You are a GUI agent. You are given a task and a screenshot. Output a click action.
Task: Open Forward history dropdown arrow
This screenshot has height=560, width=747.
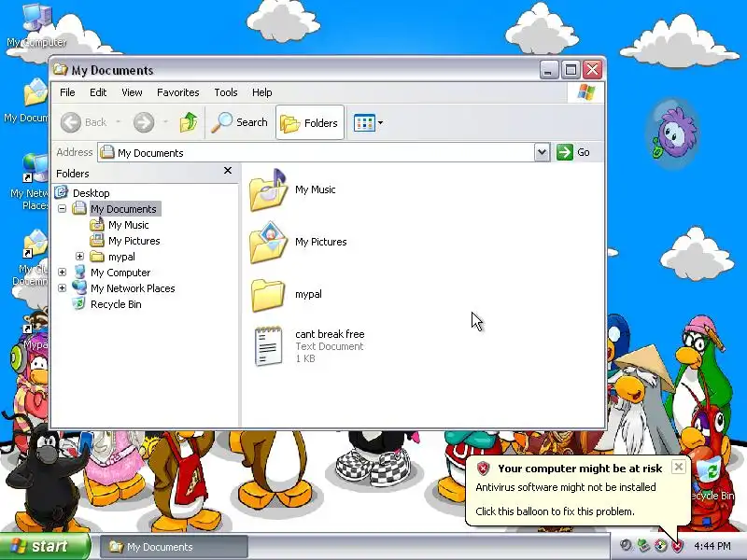[x=165, y=122]
